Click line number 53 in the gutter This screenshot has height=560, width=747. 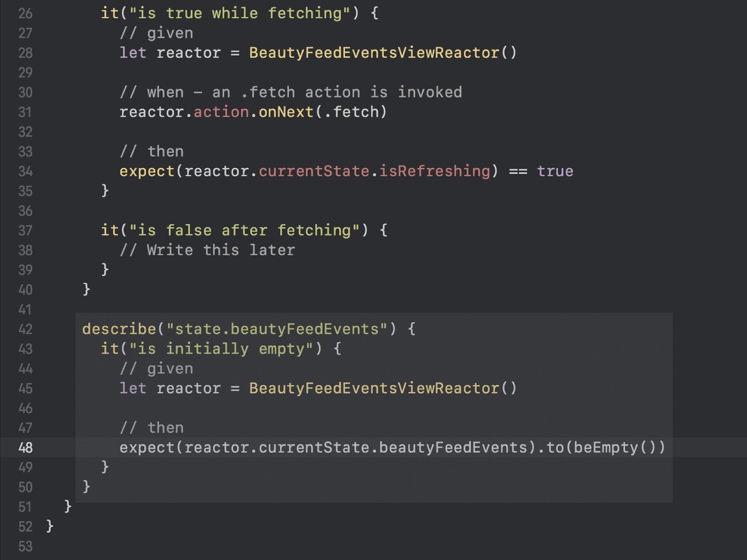pyautogui.click(x=25, y=547)
